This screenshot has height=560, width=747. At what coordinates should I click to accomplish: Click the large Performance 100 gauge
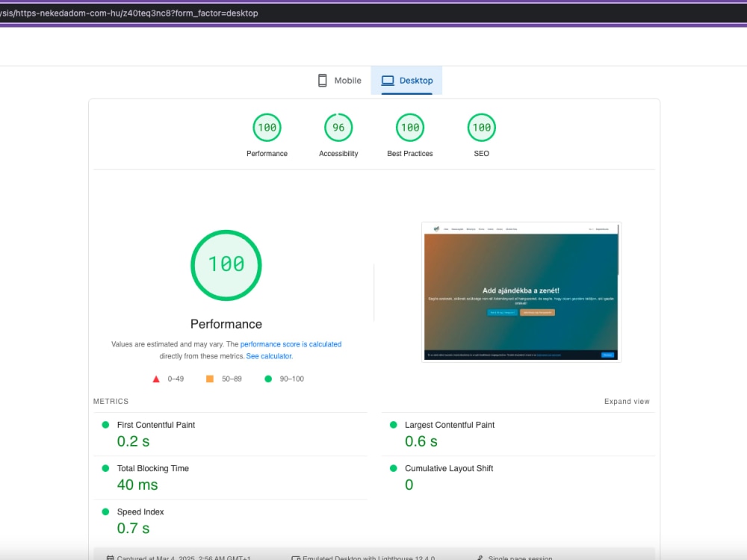[x=226, y=265]
